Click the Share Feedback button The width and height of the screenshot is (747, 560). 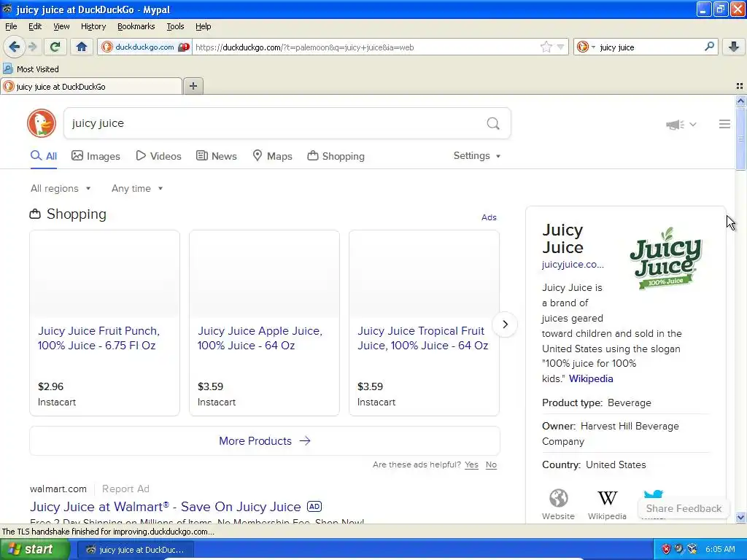684,508
